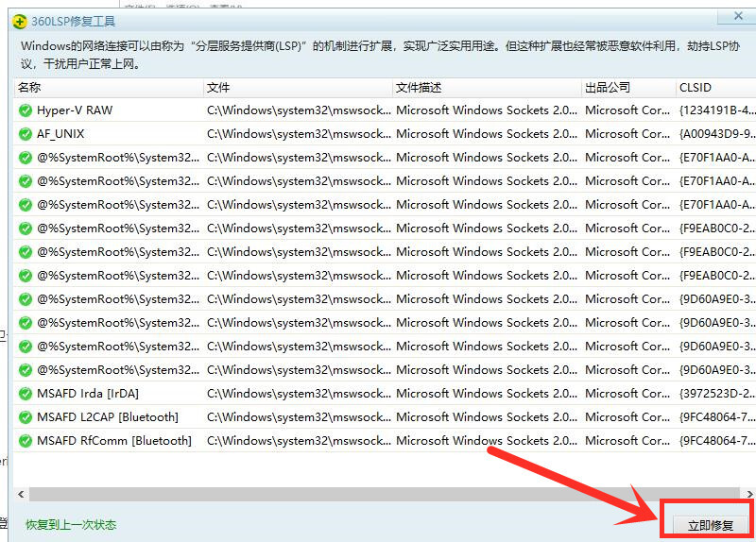The image size is (756, 542).
Task: Click the green check icon beside AF_UNIX
Action: [26, 134]
